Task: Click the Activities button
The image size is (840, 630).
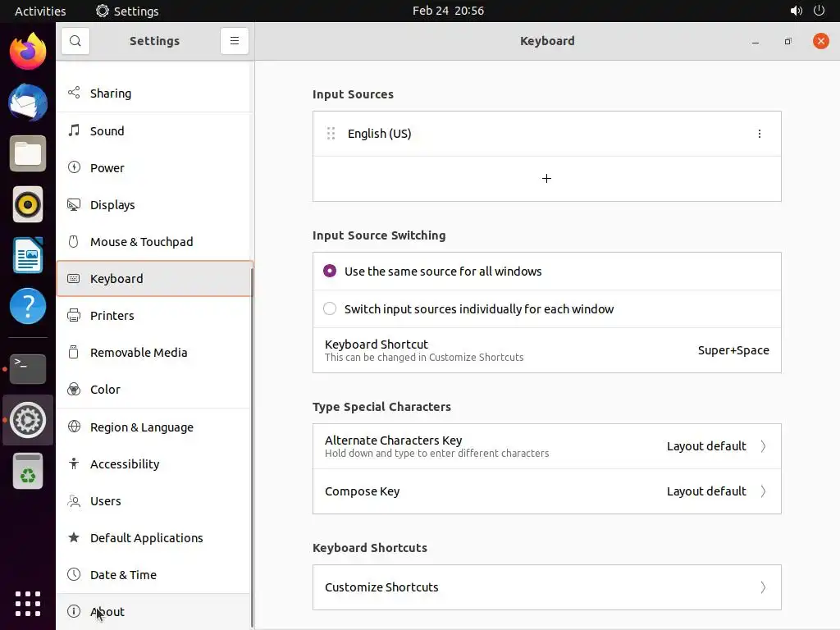Action: (40, 11)
